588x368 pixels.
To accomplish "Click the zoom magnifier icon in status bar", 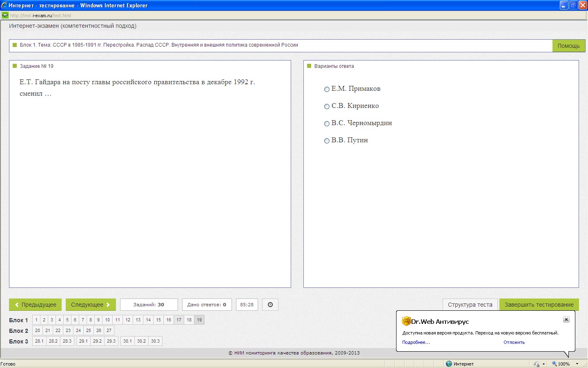I will tap(554, 364).
